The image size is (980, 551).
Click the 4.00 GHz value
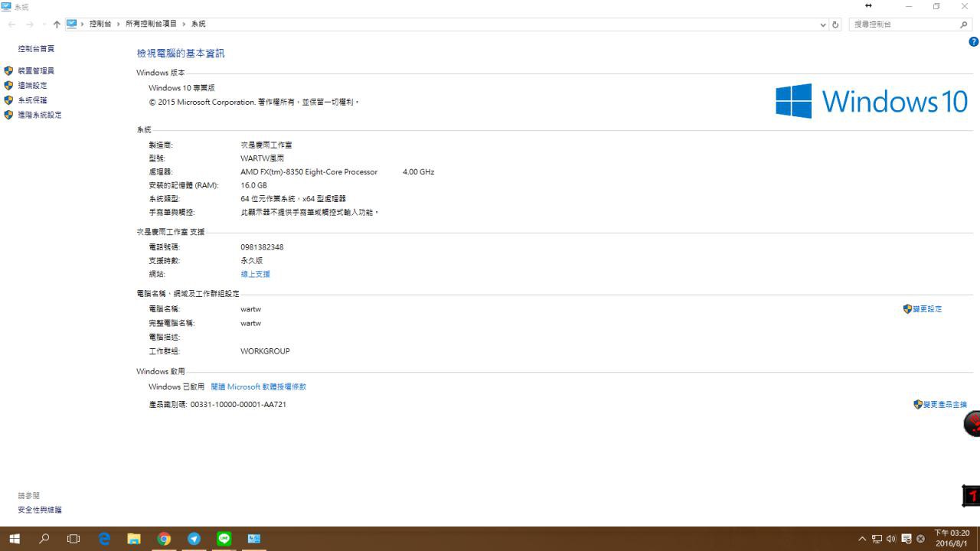[418, 172]
